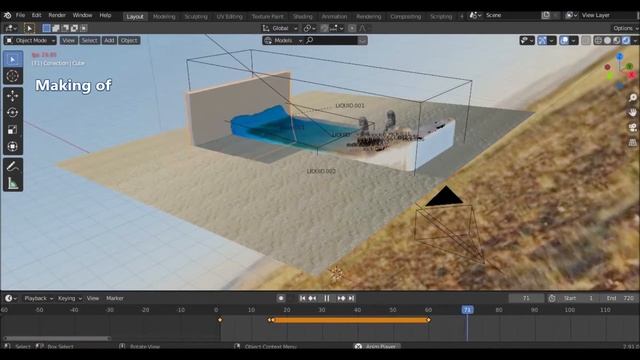This screenshot has height=360, width=640.
Task: Toggle show gizmo button
Action: coord(542,40)
